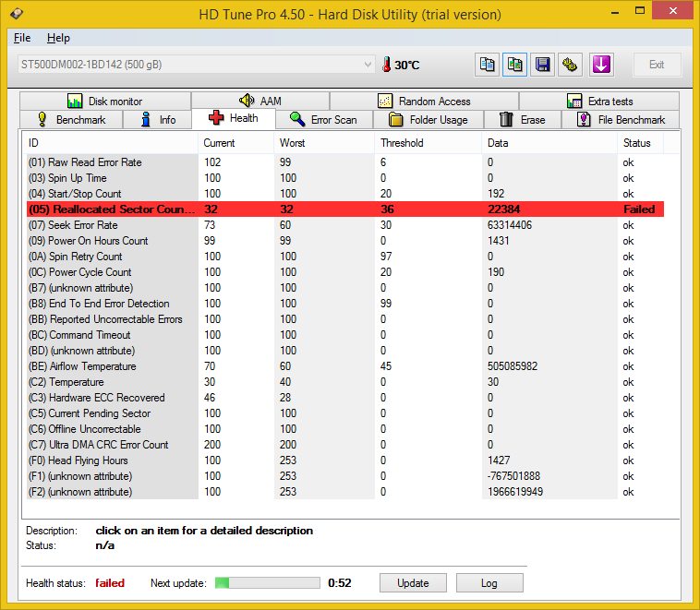The image size is (700, 610).
Task: Switch to the AAM tab
Action: 260,101
